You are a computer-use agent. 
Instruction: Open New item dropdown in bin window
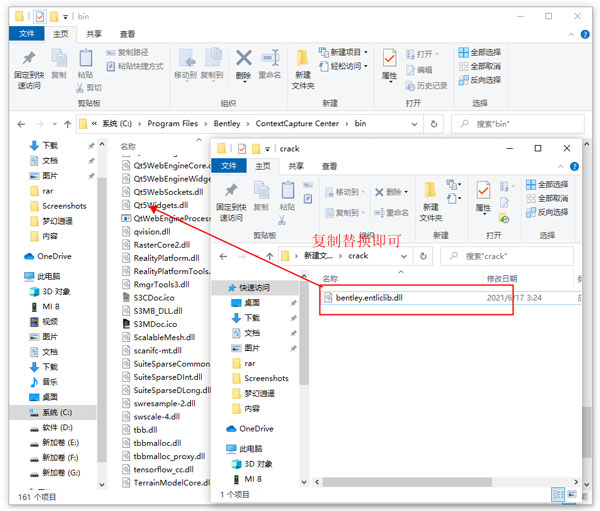tap(343, 52)
